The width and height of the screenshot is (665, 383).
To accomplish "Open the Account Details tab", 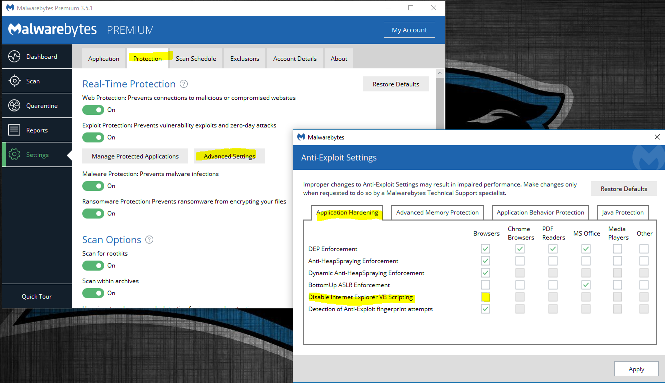I will 295,59.
